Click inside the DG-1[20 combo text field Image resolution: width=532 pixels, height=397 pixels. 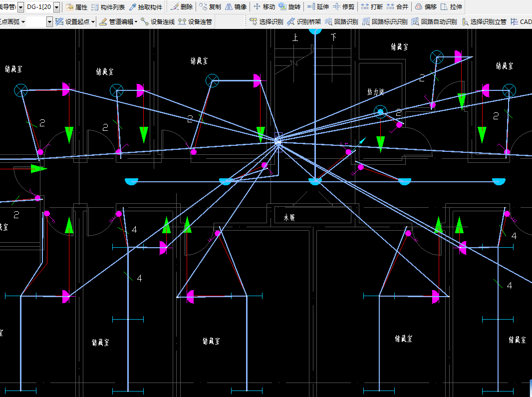coord(39,7)
